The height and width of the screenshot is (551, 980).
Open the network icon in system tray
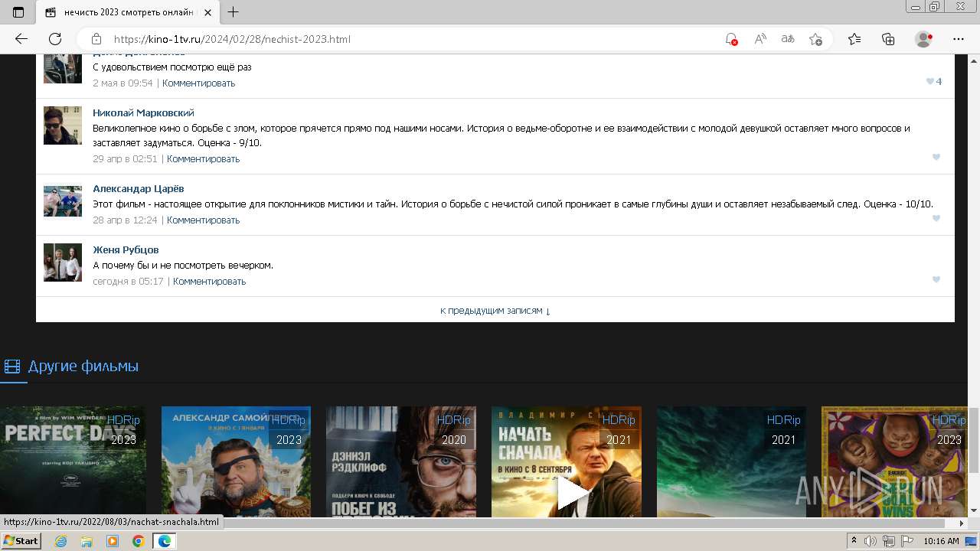889,541
